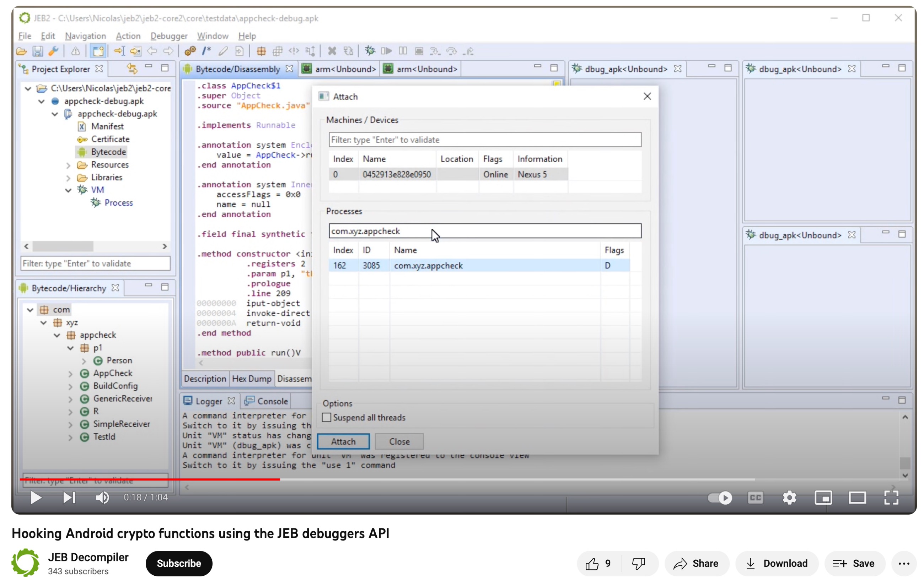Screen dimensions: 924x581
Task: Open the video settings gear
Action: click(x=789, y=498)
